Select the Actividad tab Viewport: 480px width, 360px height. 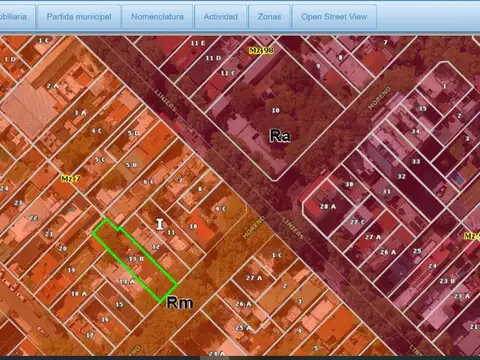[221, 17]
